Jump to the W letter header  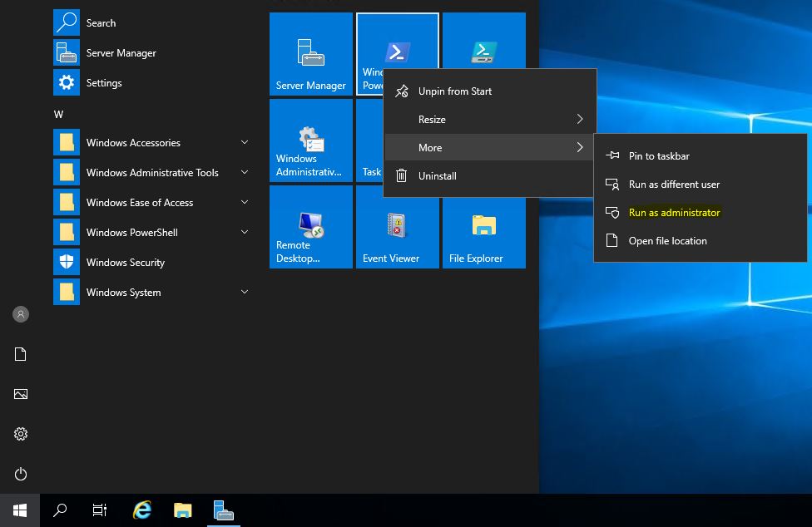point(58,115)
